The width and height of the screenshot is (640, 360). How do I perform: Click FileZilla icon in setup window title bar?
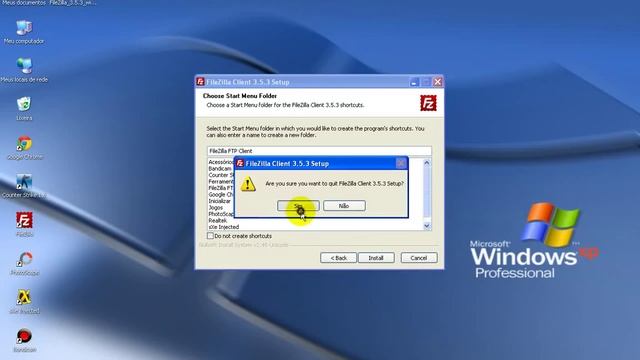(200, 82)
